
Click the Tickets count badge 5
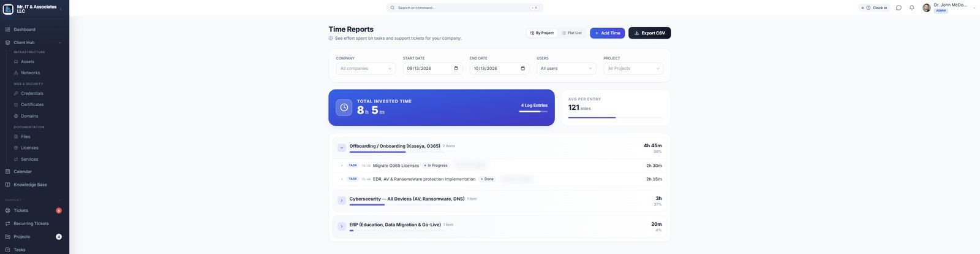coord(59,210)
